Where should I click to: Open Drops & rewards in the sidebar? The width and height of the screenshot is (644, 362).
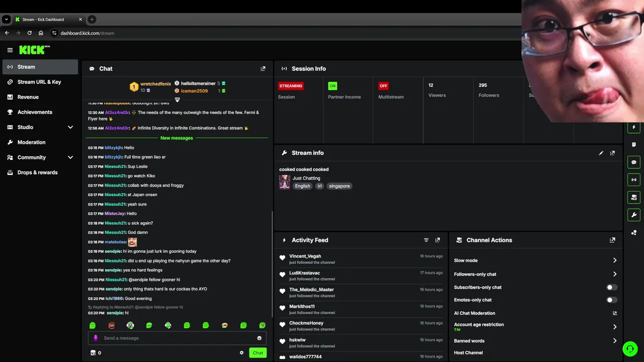40,172
